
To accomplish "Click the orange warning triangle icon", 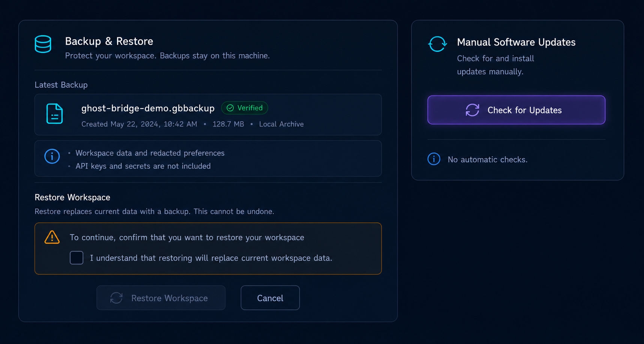I will [x=52, y=237].
